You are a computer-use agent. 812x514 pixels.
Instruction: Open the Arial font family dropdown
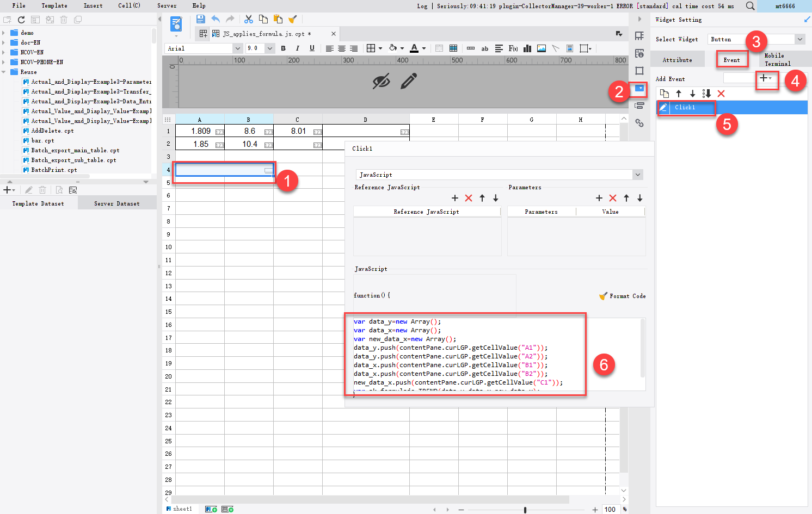pyautogui.click(x=238, y=48)
